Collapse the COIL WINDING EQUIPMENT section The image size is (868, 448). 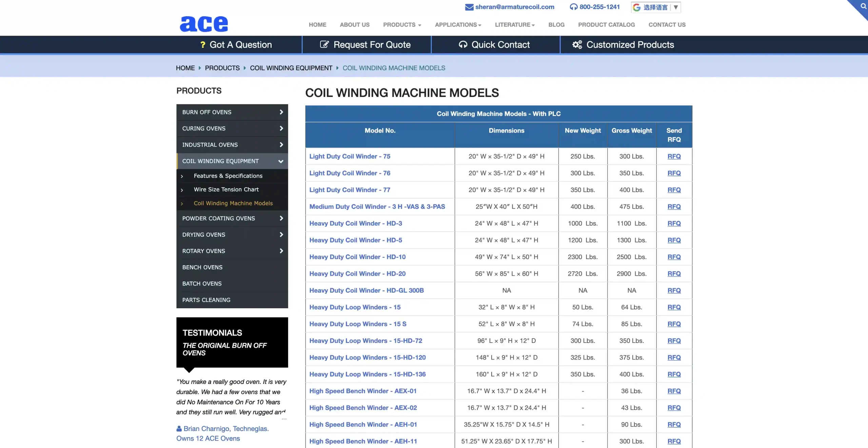281,161
